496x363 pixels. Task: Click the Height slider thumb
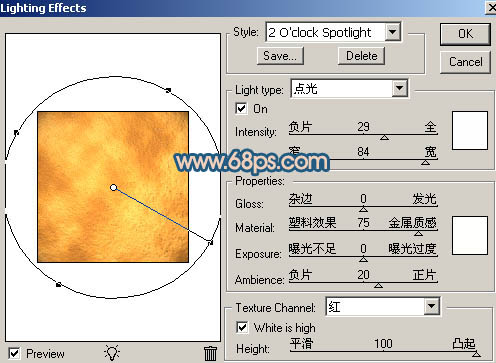pyautogui.click(x=476, y=354)
